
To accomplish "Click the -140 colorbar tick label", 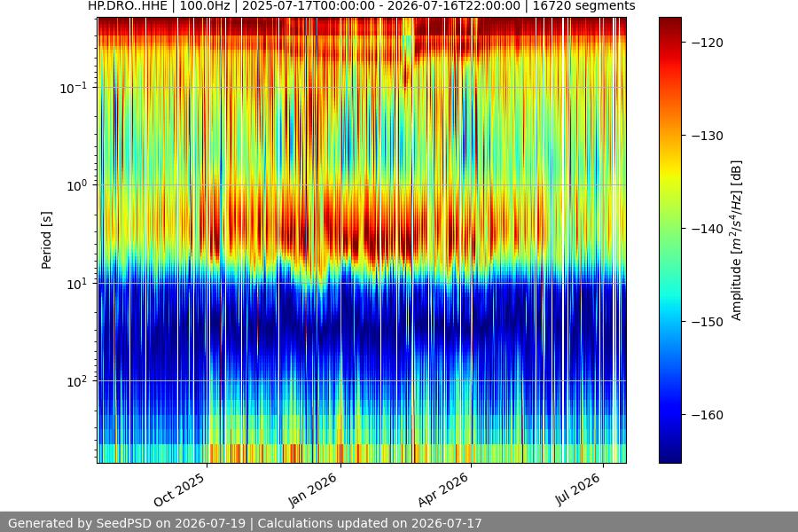I will click(708, 229).
